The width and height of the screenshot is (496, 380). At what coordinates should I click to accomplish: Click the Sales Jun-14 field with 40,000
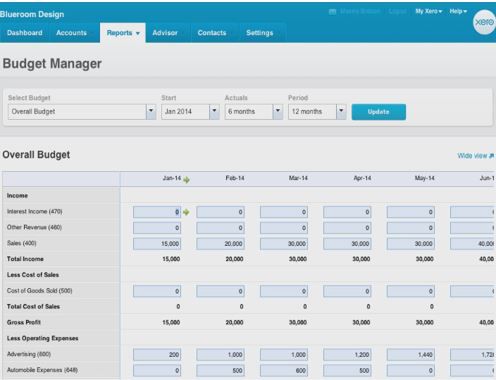[472, 244]
